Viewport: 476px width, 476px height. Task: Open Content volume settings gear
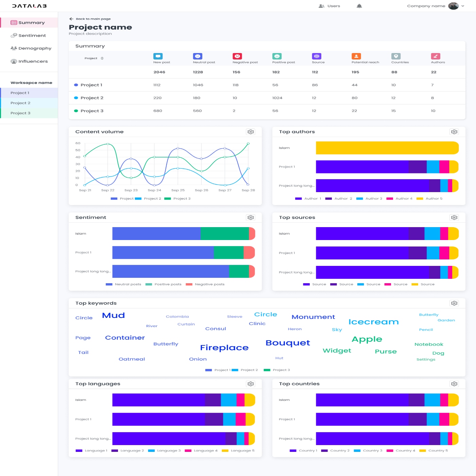click(251, 132)
